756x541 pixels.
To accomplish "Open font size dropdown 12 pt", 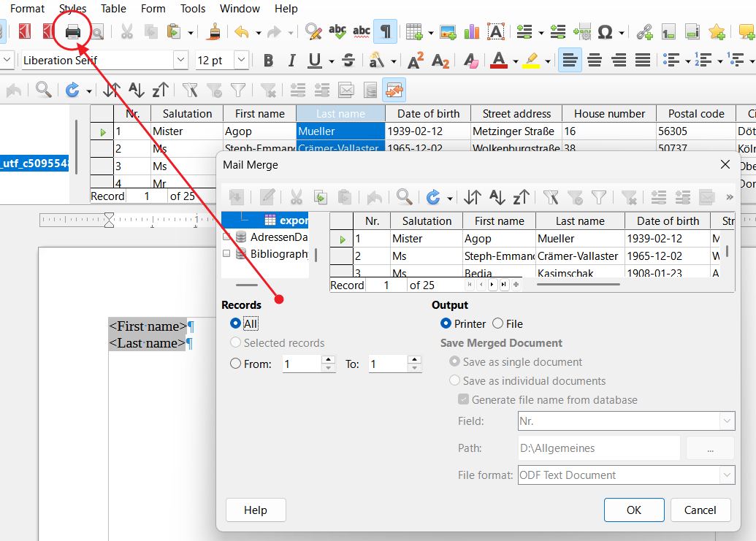I will [242, 60].
